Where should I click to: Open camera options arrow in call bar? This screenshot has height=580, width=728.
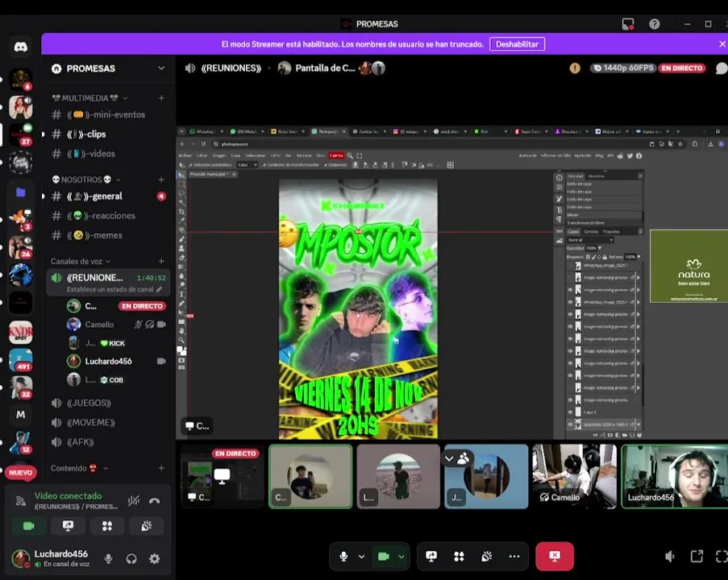pyautogui.click(x=401, y=556)
